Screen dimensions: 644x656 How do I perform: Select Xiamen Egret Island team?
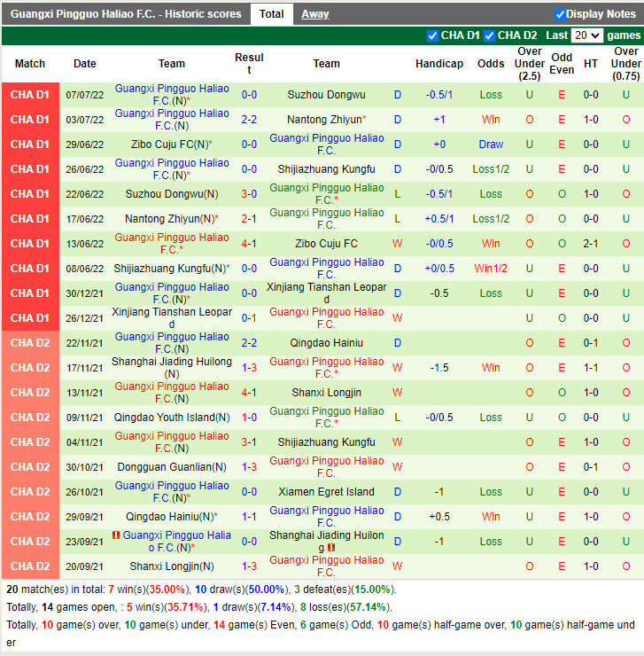click(326, 492)
